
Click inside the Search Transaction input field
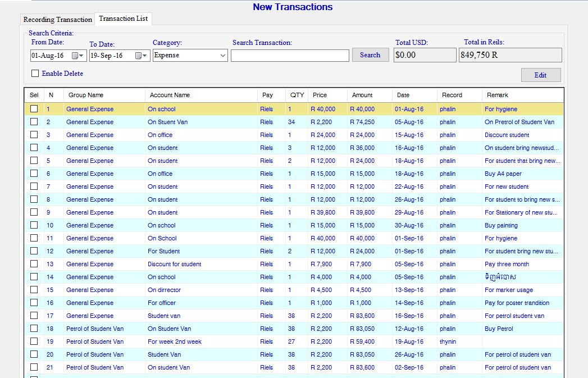(x=290, y=54)
